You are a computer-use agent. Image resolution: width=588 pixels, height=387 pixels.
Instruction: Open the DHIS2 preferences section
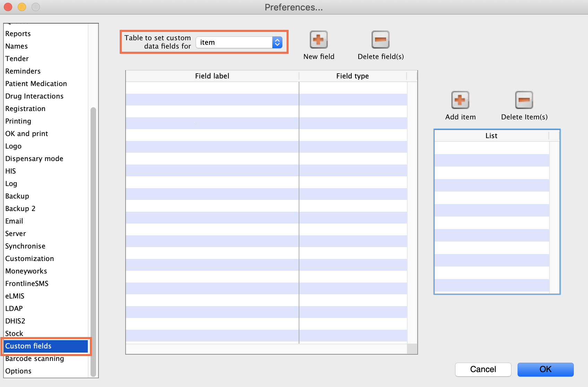click(15, 321)
